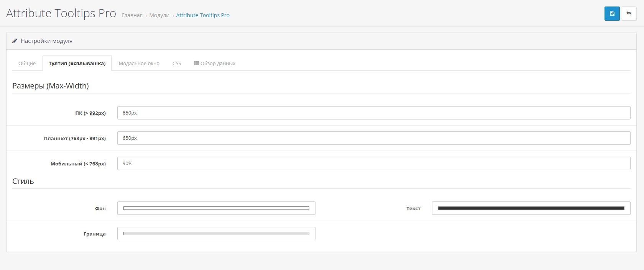Switch to the Модальное окно tab

pos(139,64)
